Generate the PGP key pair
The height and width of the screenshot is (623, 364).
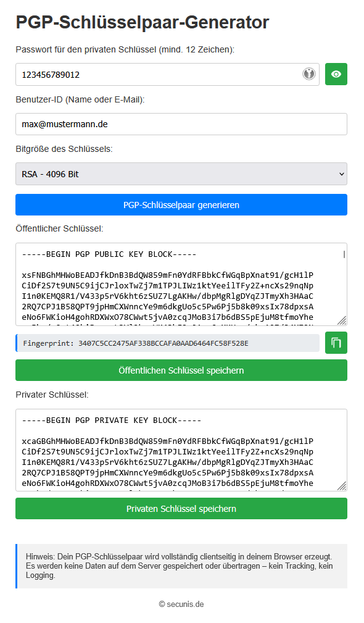click(x=181, y=205)
